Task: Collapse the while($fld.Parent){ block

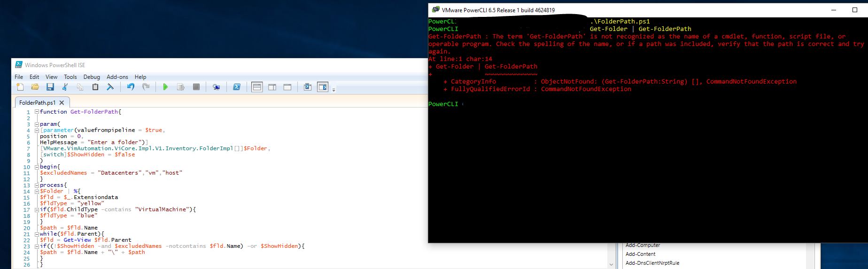Action: point(37,234)
